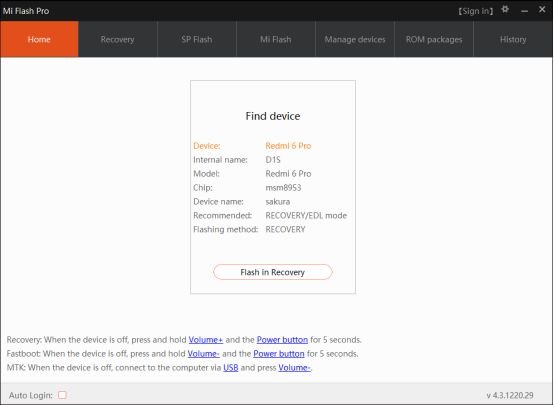Image resolution: width=554 pixels, height=405 pixels.
Task: Click Volume- link in Fastboot instructions
Action: click(204, 353)
